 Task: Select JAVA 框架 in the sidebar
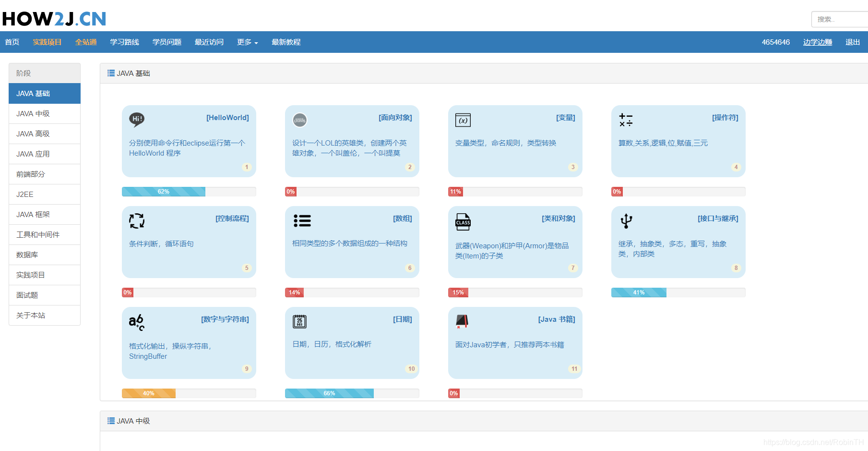[x=45, y=215]
